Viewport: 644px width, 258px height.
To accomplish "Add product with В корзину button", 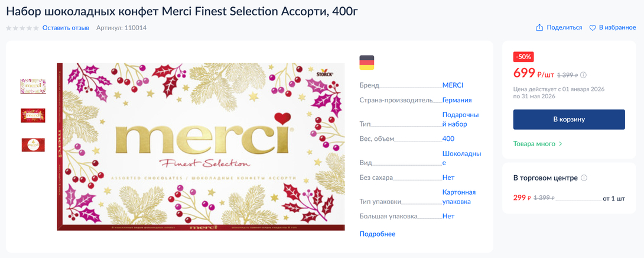I will click(x=569, y=120).
